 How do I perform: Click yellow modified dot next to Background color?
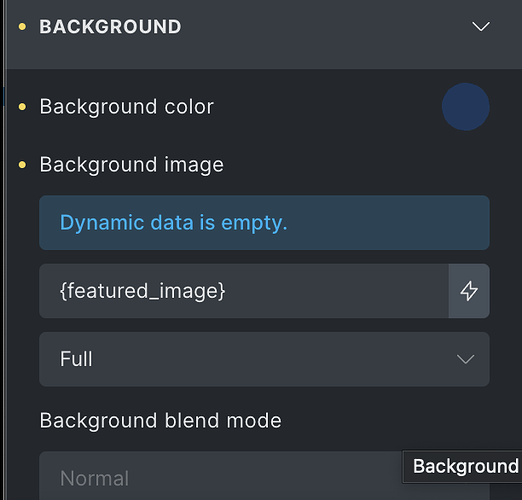(22, 107)
